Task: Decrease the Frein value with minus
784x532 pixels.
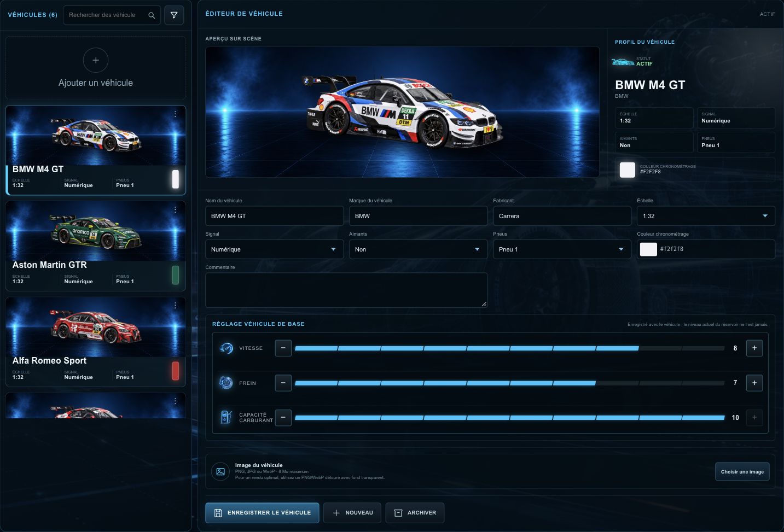Action: pos(283,383)
